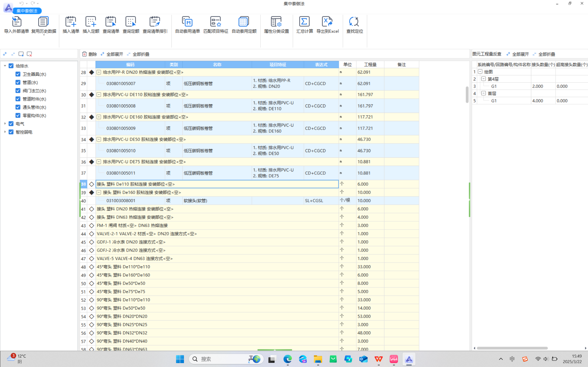Click the 插入定额 toolbar icon

coord(91,21)
